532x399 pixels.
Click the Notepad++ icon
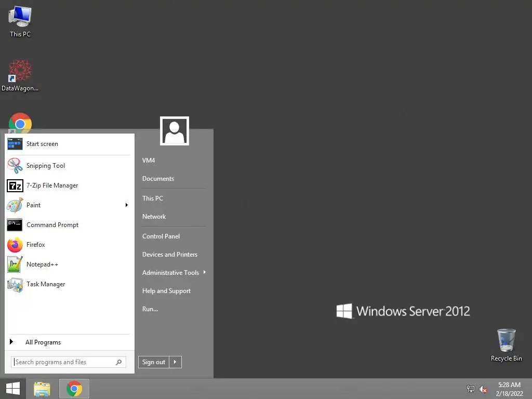tap(15, 264)
